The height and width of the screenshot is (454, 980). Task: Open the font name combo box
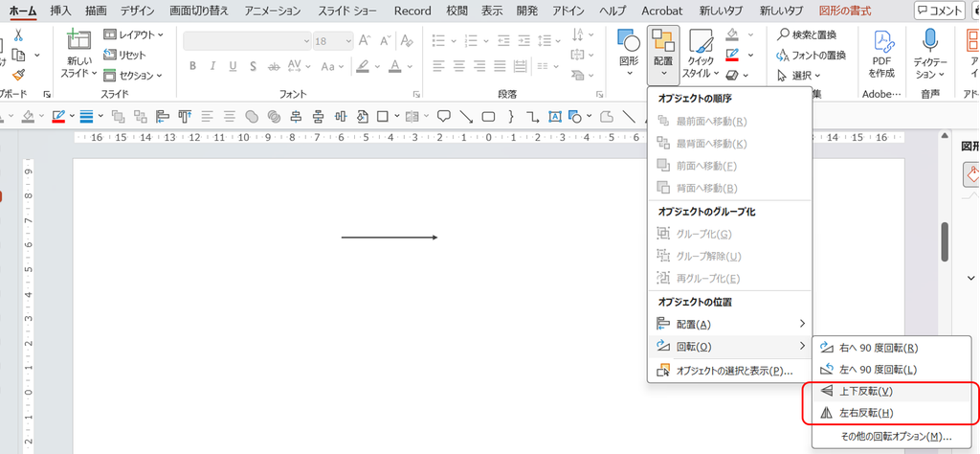[x=247, y=41]
